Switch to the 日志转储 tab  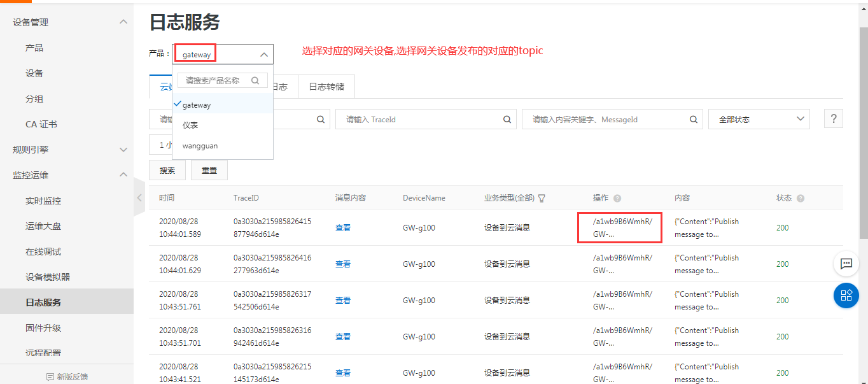[x=326, y=87]
